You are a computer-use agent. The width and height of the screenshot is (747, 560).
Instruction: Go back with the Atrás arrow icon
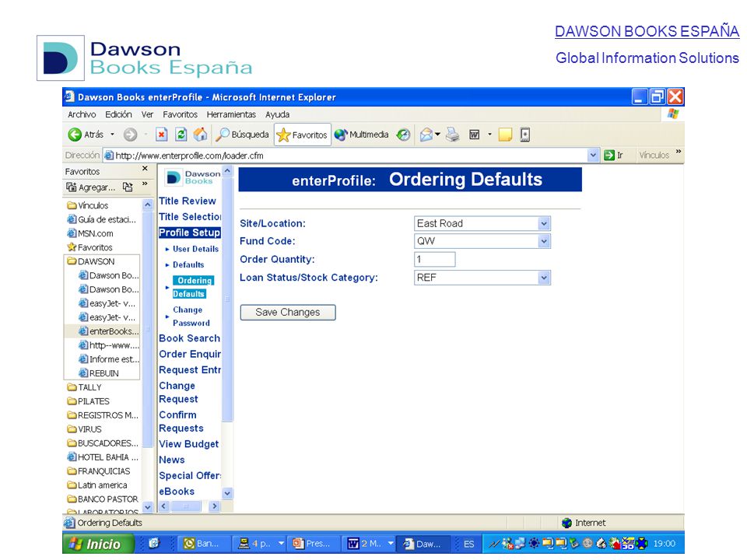(x=75, y=135)
